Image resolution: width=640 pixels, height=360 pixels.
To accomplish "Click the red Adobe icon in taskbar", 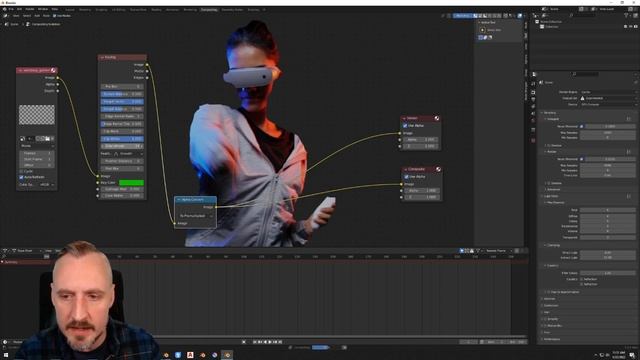I will point(190,355).
